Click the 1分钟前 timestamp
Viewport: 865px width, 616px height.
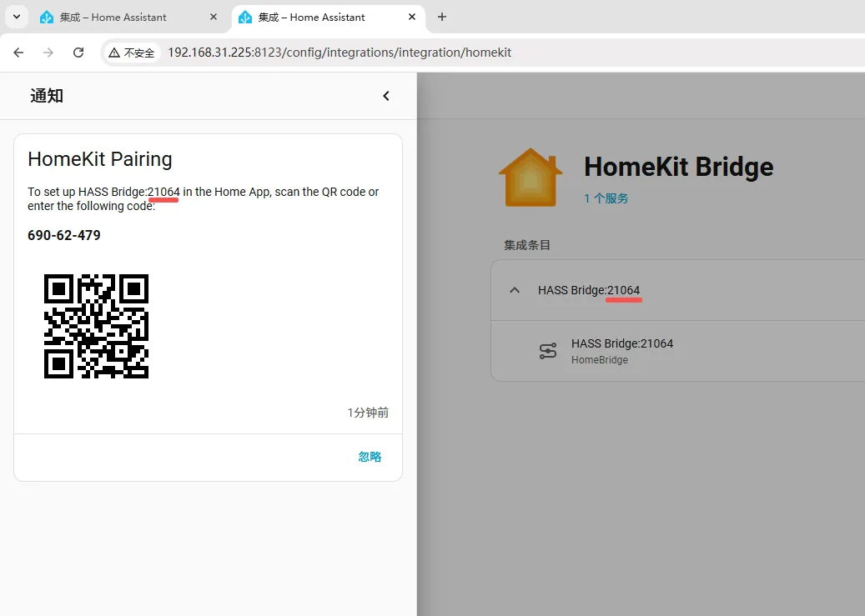coord(368,413)
